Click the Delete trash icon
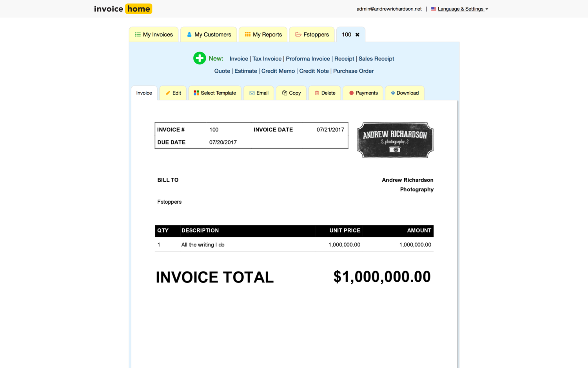This screenshot has height=368, width=588. pyautogui.click(x=318, y=93)
